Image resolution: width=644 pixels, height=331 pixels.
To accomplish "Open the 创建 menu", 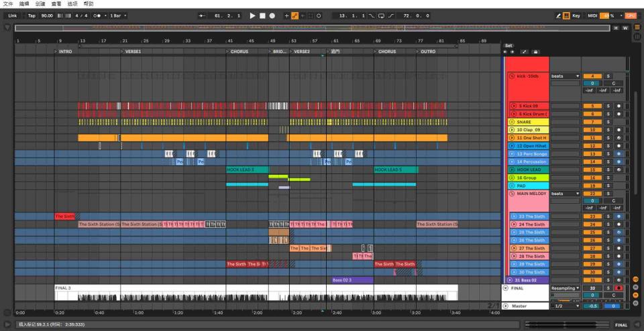I will point(41,4).
